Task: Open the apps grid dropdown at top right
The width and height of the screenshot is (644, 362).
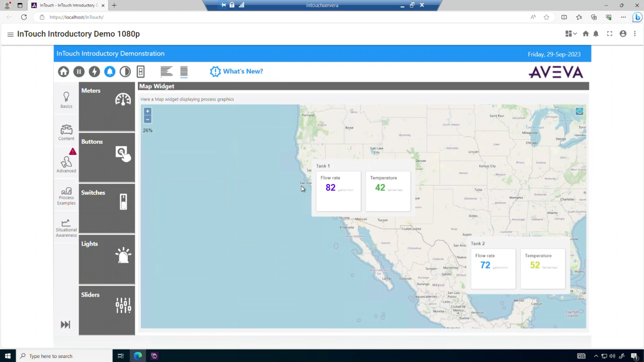Action: click(x=569, y=34)
